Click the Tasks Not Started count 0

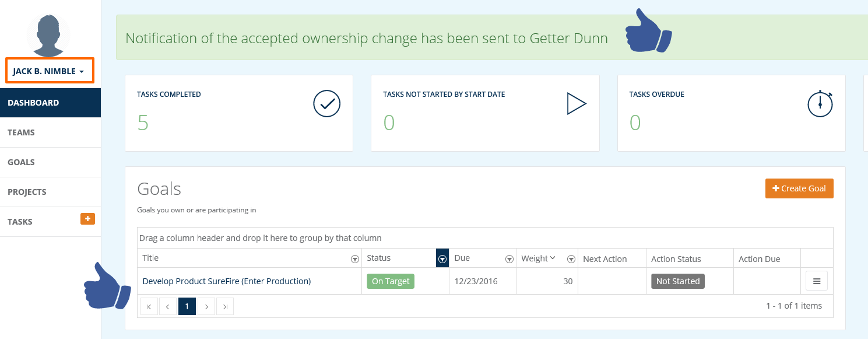389,123
